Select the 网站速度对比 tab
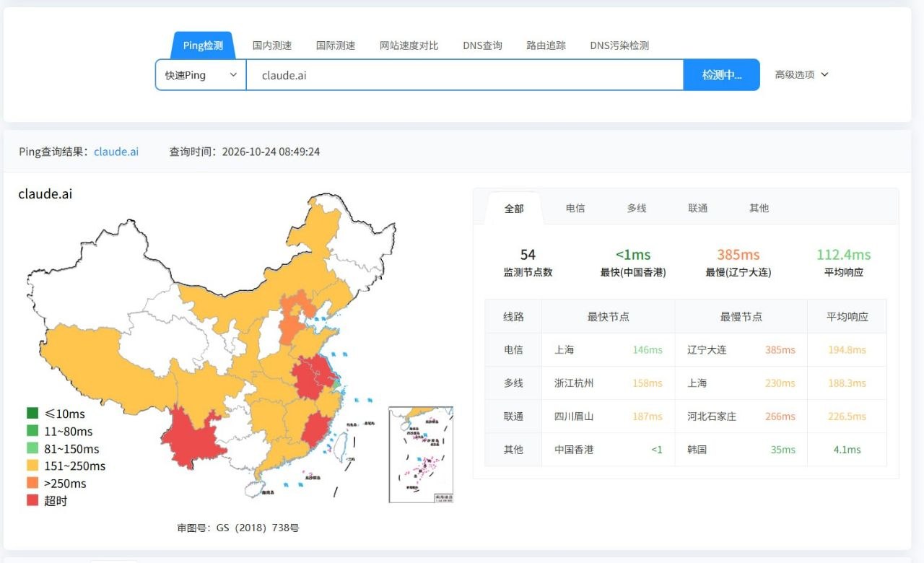Viewport: 924px width, 563px height. pyautogui.click(x=409, y=45)
